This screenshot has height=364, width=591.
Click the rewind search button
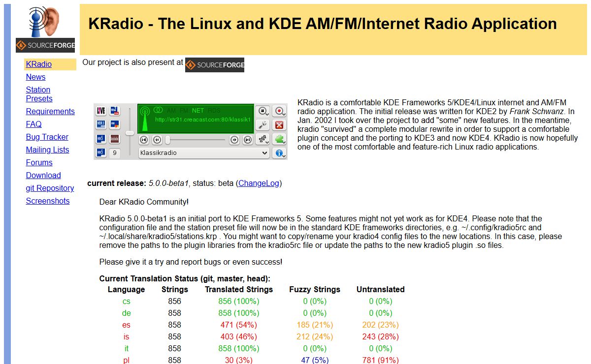pyautogui.click(x=157, y=140)
